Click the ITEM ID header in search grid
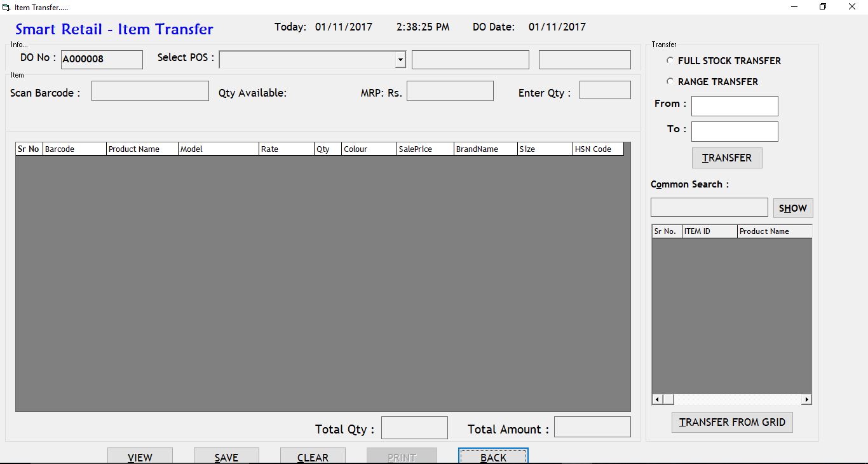This screenshot has height=464, width=868. click(x=710, y=231)
